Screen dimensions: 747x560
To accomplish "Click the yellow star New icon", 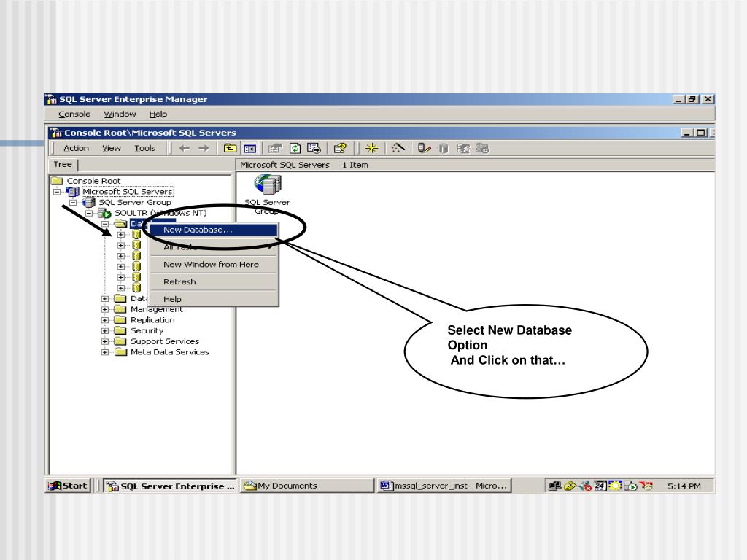I will coord(371,149).
